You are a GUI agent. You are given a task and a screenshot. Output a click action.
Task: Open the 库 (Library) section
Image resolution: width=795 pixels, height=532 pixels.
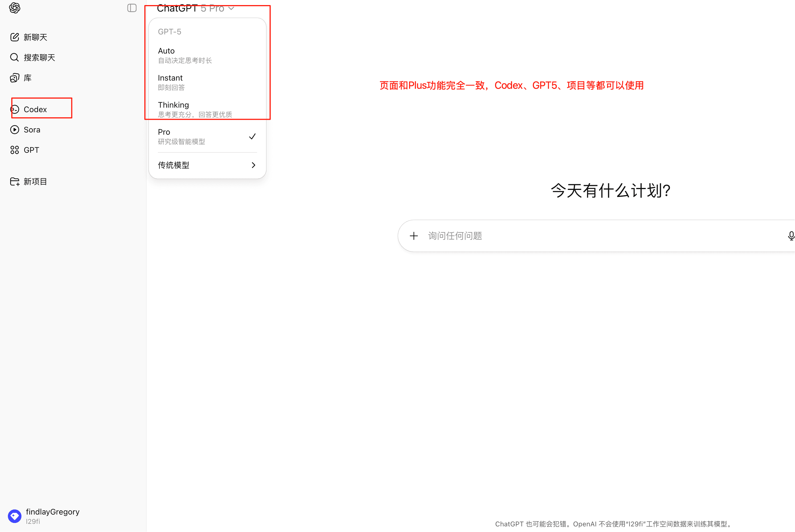pyautogui.click(x=27, y=77)
